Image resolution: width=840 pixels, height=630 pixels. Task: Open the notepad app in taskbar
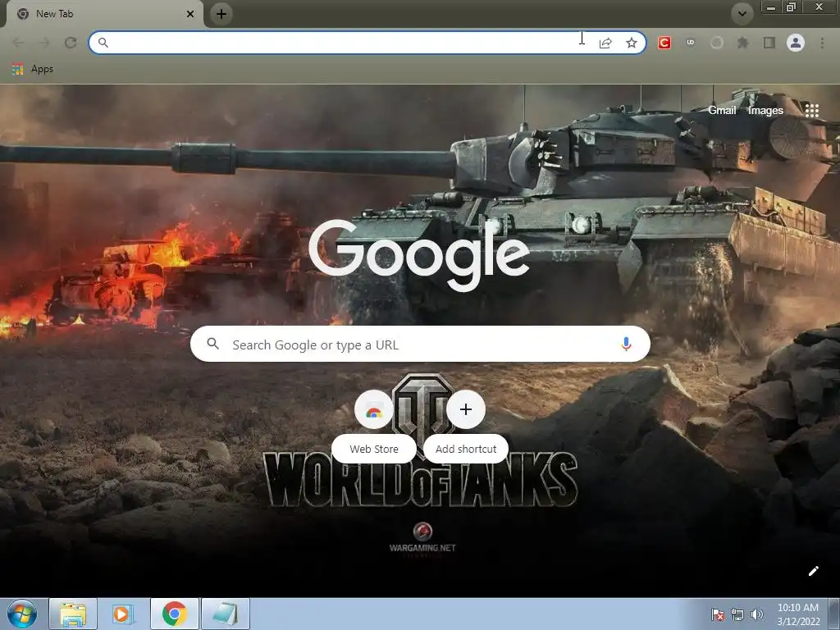click(225, 614)
